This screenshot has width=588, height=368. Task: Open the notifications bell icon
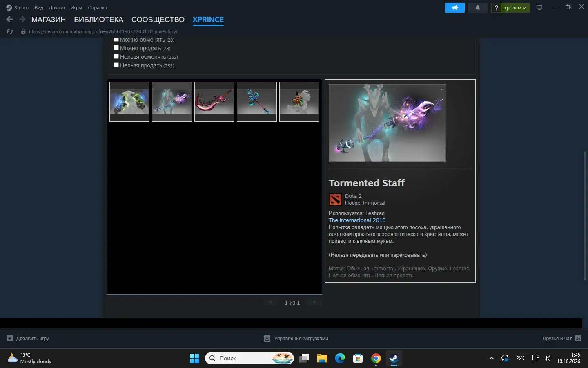(x=477, y=8)
